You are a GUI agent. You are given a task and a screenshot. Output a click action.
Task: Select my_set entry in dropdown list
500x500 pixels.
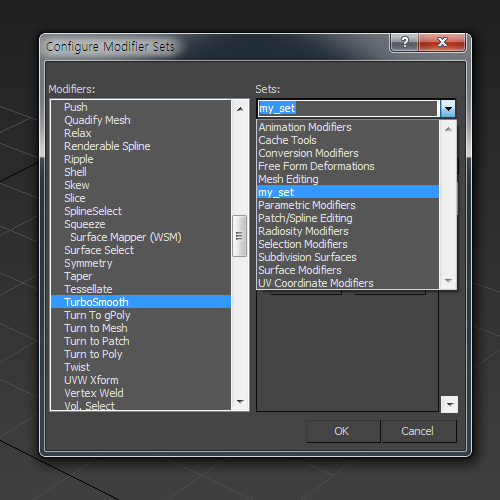(348, 192)
